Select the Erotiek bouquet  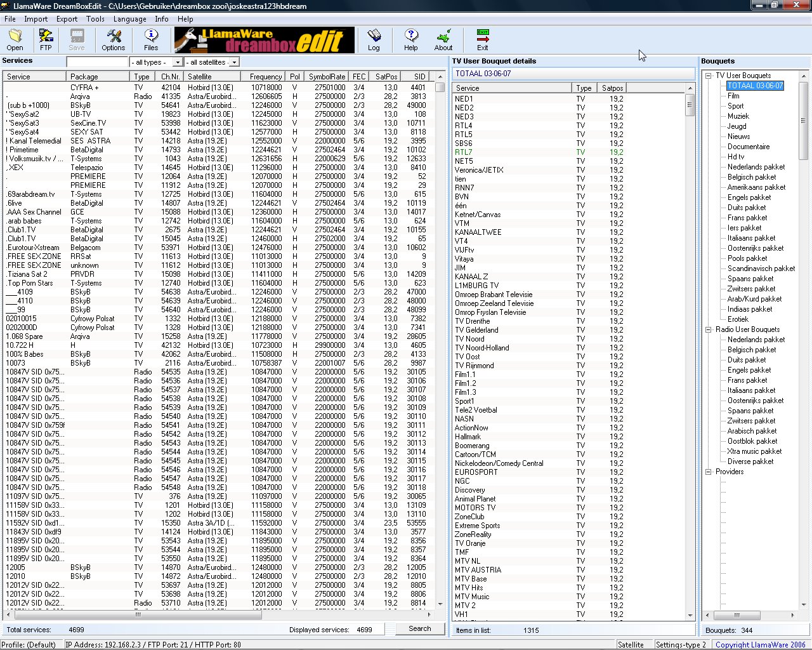coord(738,319)
